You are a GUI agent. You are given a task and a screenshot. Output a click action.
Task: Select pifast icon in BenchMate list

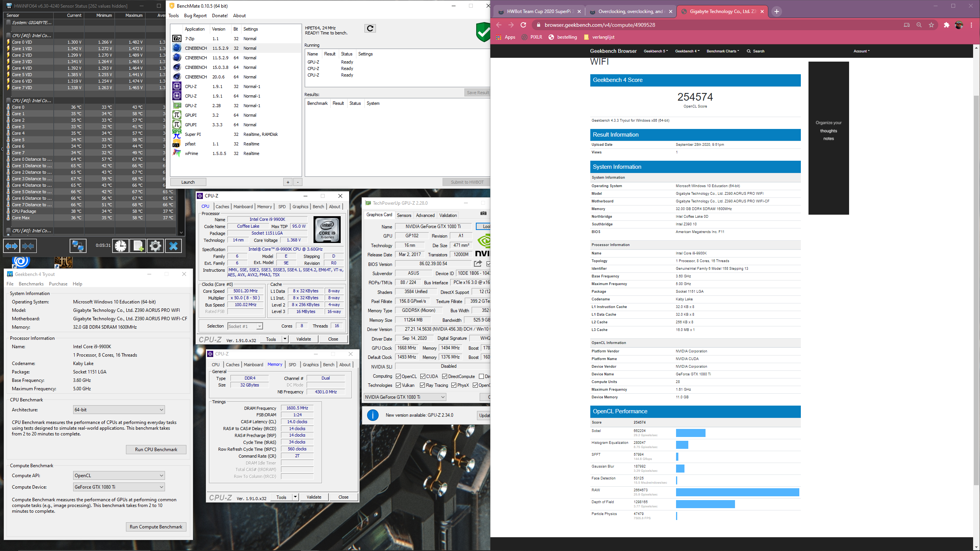(x=176, y=144)
